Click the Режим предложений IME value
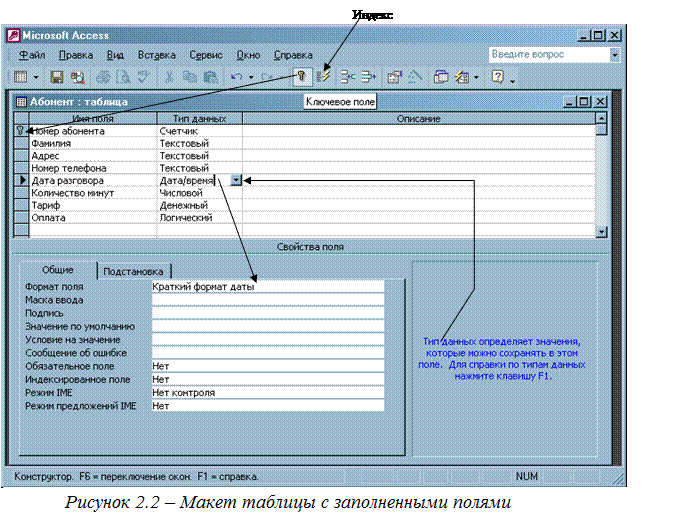Image resolution: width=685 pixels, height=523 pixels. pos(268,405)
